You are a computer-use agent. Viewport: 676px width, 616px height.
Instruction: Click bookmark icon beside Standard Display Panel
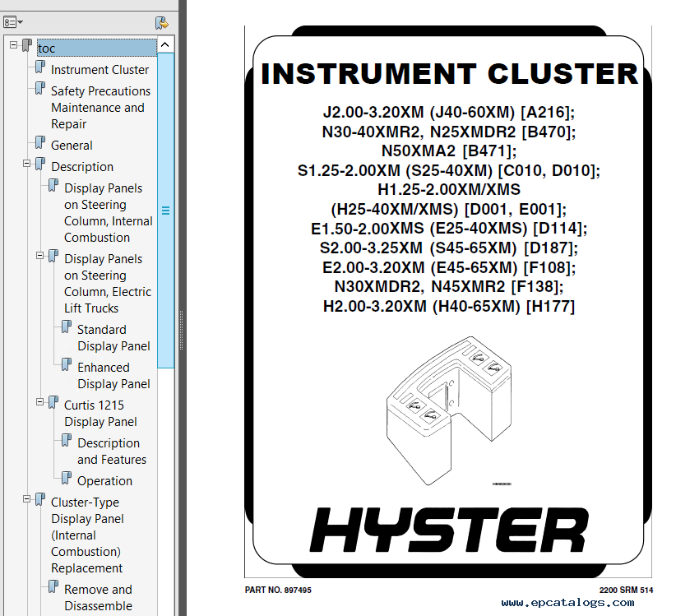pos(67,327)
